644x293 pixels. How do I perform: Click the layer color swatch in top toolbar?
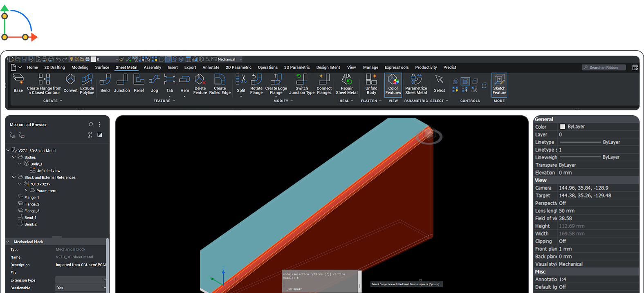tap(93, 59)
